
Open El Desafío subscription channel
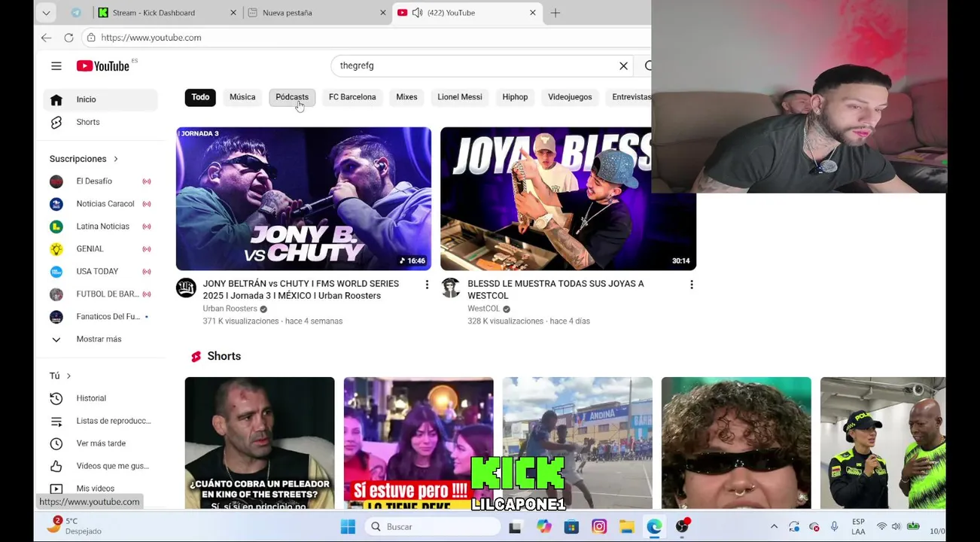click(x=102, y=181)
